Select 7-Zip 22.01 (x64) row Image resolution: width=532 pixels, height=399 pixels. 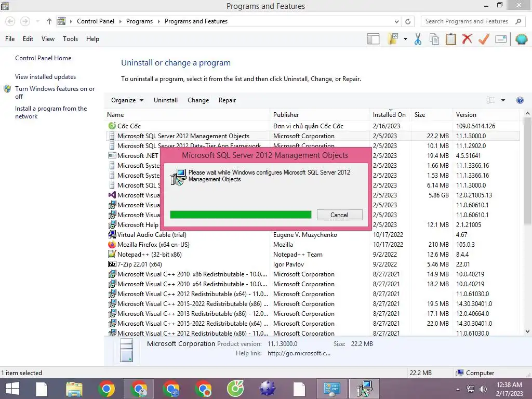tap(312, 264)
